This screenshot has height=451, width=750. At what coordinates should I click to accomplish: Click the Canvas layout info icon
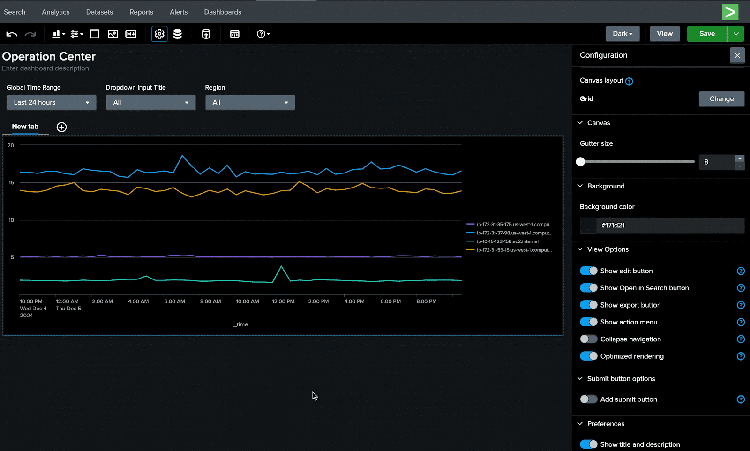[x=629, y=81]
